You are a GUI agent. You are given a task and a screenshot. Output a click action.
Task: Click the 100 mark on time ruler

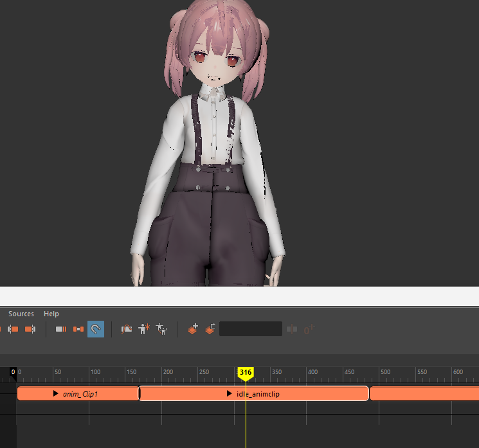(x=95, y=372)
